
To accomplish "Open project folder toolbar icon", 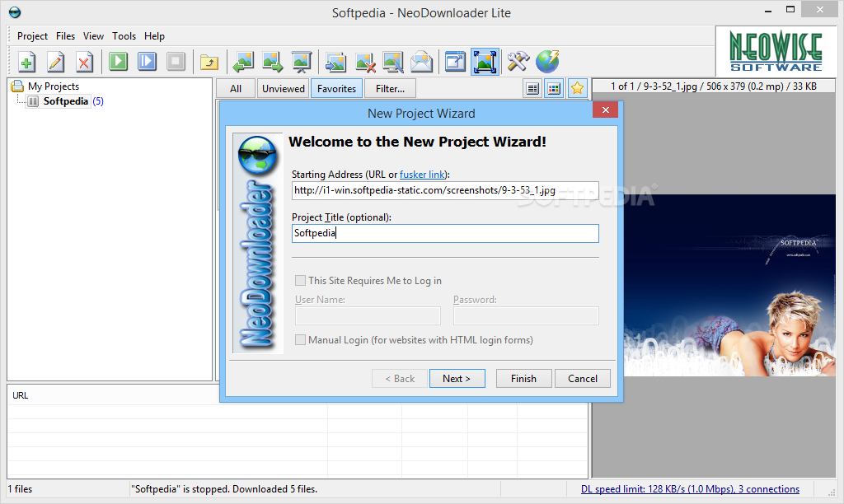I will tap(209, 61).
